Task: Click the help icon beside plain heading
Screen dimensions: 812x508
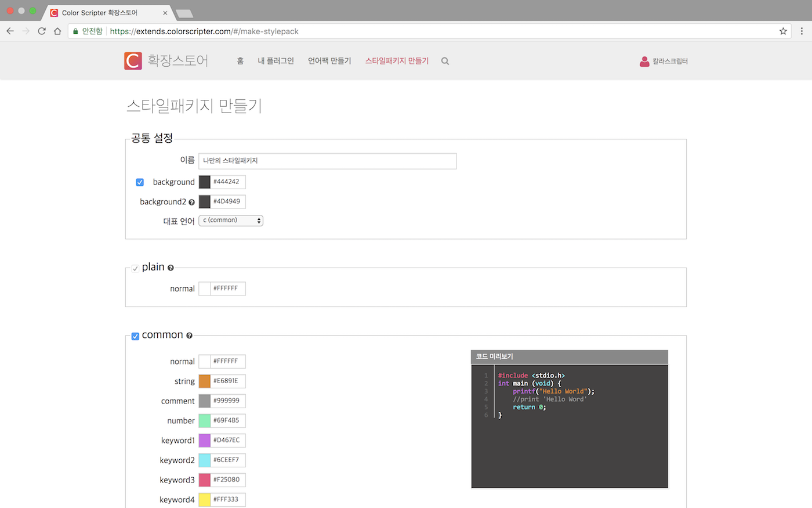Action: click(x=171, y=268)
